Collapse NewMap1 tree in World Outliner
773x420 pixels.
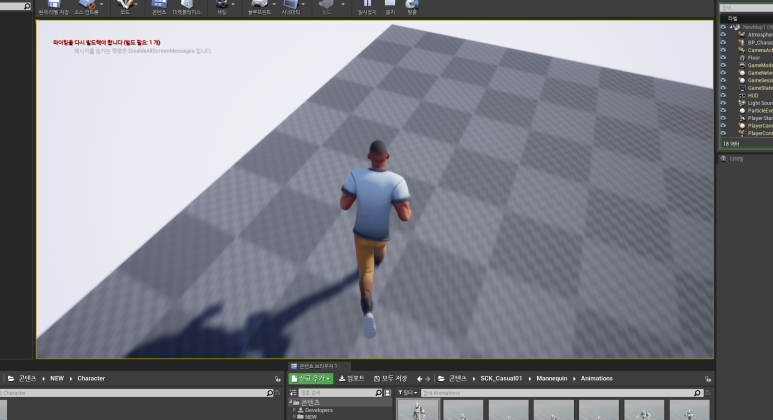click(732, 27)
